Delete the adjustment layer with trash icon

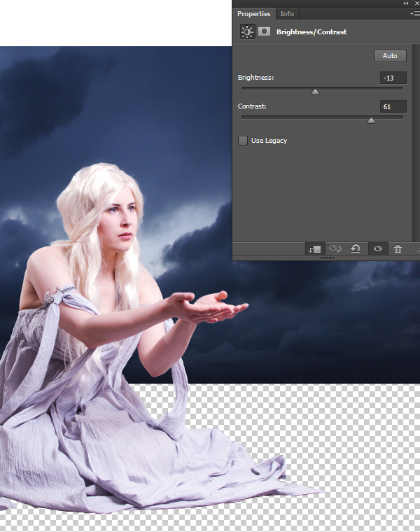click(398, 248)
